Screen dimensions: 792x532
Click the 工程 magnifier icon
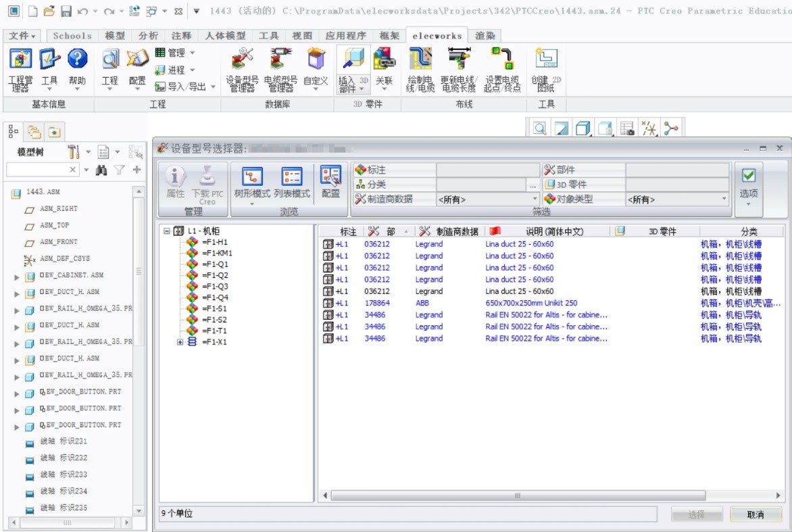109,69
